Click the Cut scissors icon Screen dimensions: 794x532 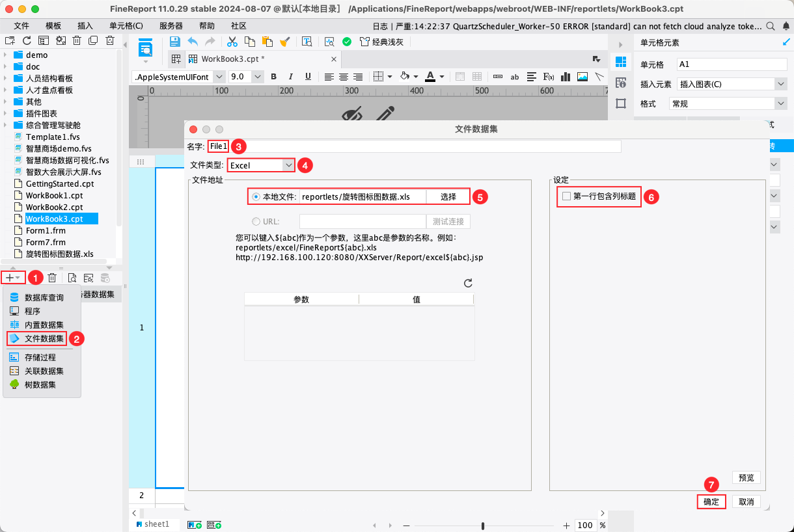click(232, 42)
